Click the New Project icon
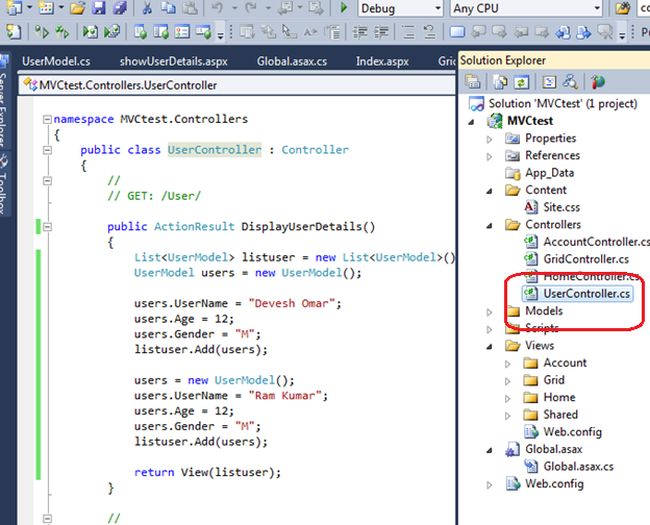The width and height of the screenshot is (650, 525). (x=15, y=8)
